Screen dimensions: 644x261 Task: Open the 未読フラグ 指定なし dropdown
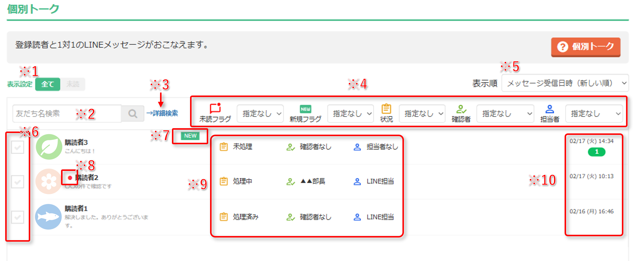260,114
